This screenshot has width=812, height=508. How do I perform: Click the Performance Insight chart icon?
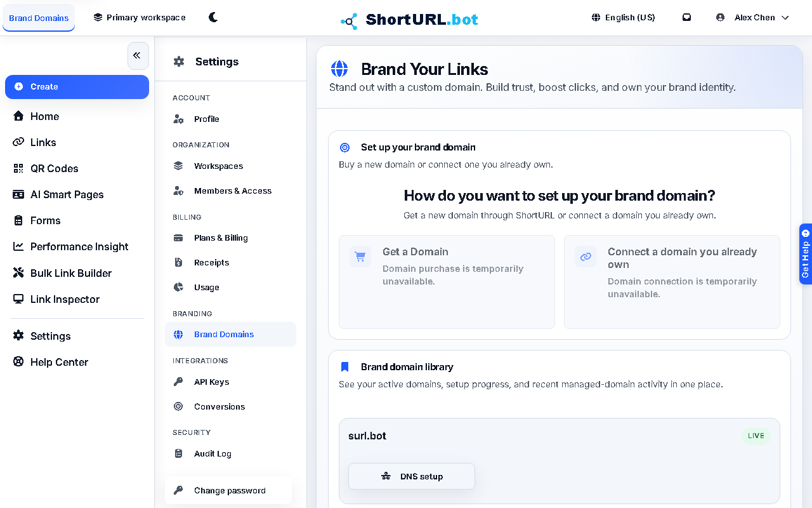click(x=18, y=246)
